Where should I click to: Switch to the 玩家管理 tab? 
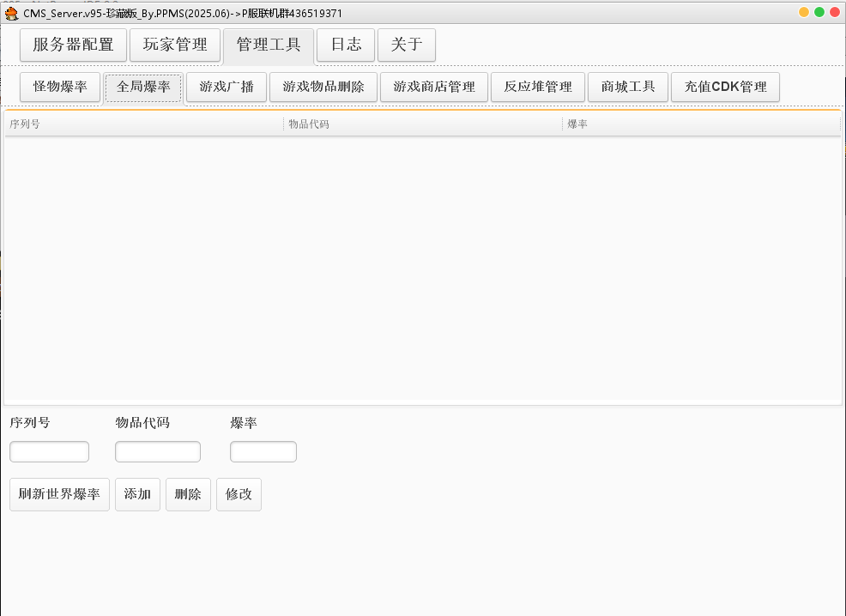click(175, 45)
